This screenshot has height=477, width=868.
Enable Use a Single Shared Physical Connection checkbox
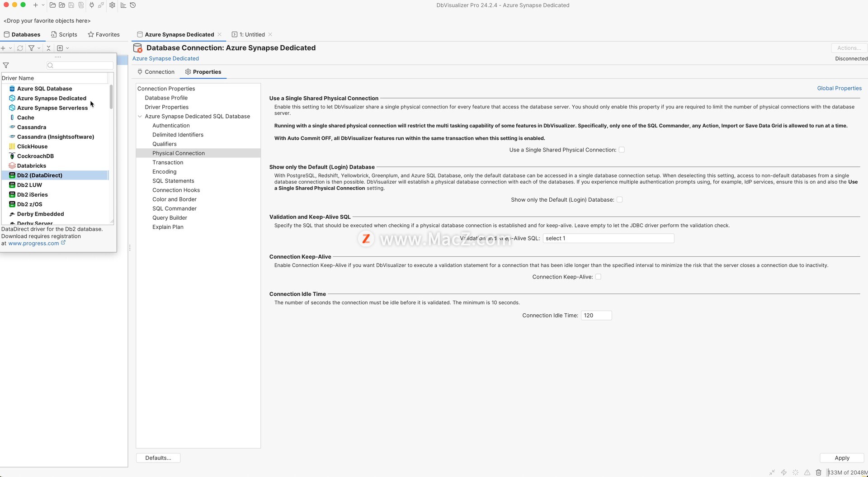click(x=622, y=150)
